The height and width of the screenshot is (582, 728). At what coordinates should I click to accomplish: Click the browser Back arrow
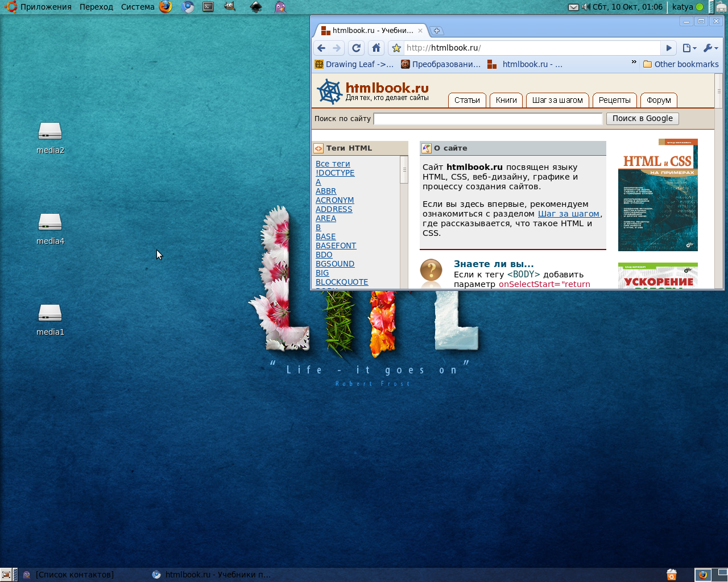[x=321, y=48]
